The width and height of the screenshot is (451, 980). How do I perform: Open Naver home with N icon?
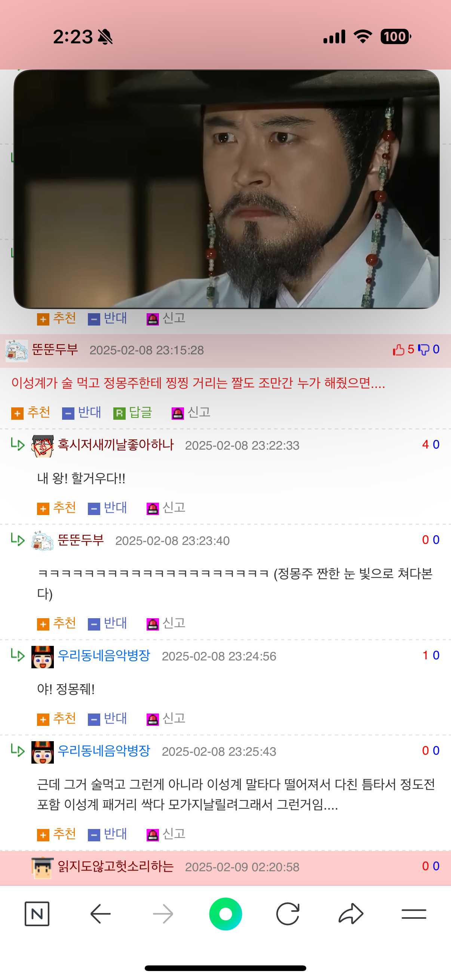coord(37,913)
